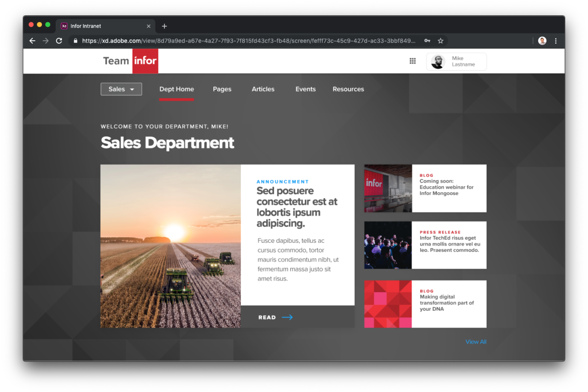The width and height of the screenshot is (588, 392).
Task: Click the Adobe XD favicon on tab
Action: coord(64,26)
